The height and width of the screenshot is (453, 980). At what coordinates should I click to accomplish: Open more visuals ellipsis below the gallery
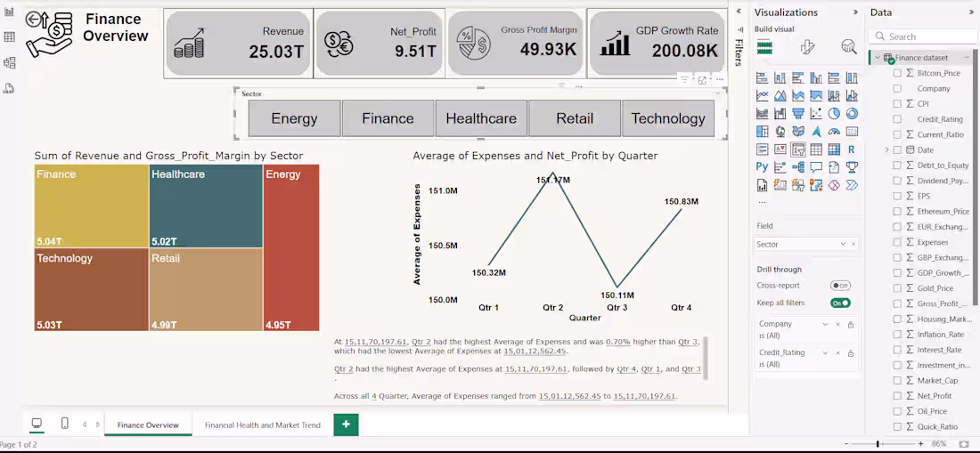coord(762,202)
